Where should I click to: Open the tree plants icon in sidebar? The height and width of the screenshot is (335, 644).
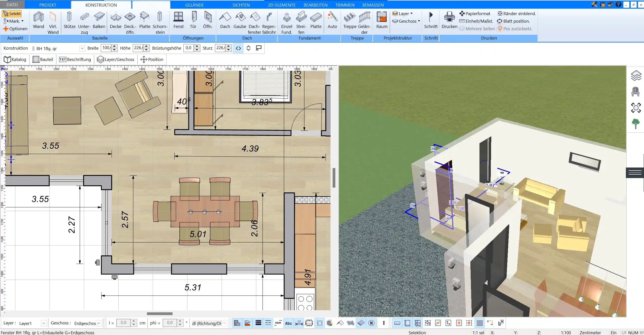coord(635,124)
